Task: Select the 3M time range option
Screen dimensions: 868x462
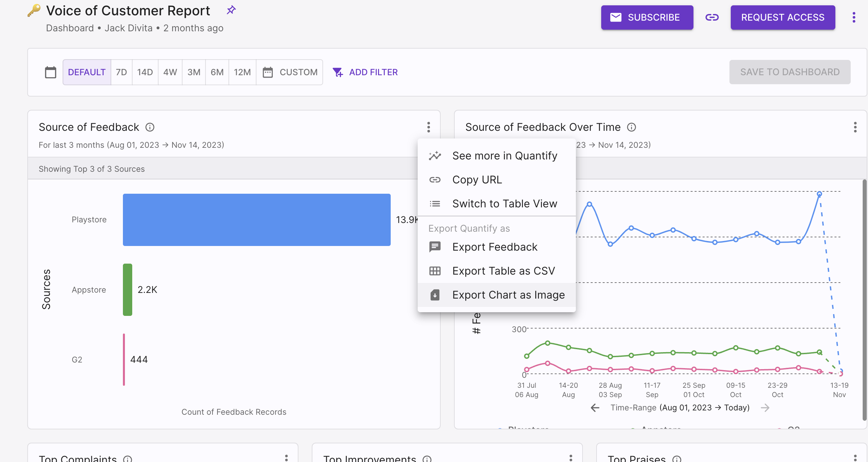Action: (x=194, y=72)
